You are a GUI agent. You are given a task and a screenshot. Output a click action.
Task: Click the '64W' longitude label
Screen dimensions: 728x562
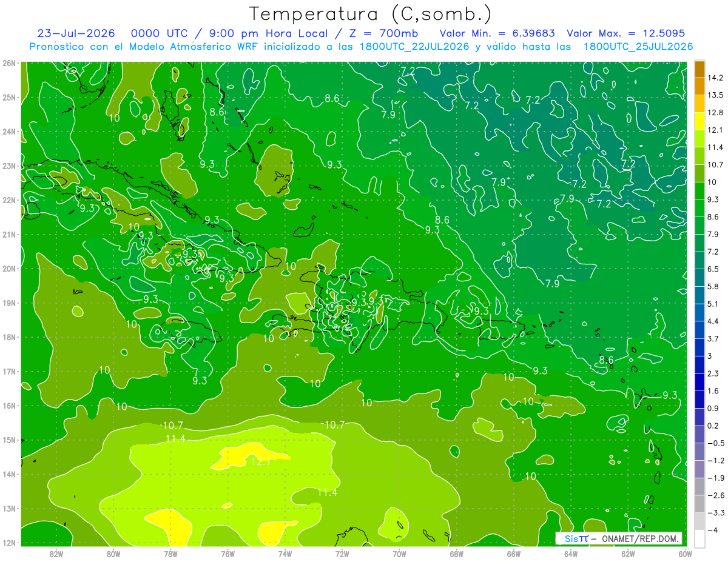click(570, 554)
